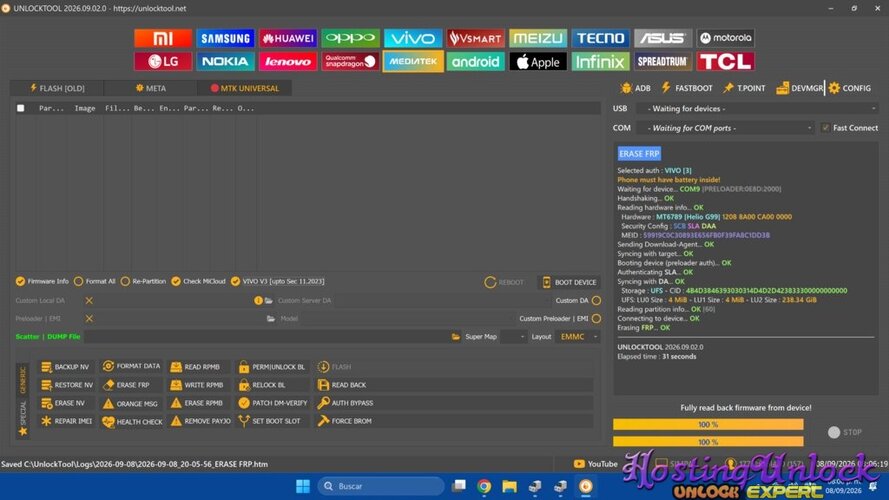Select the Qualcomm Snapdragon logo
Image resolution: width=889 pixels, height=500 pixels.
coord(350,61)
